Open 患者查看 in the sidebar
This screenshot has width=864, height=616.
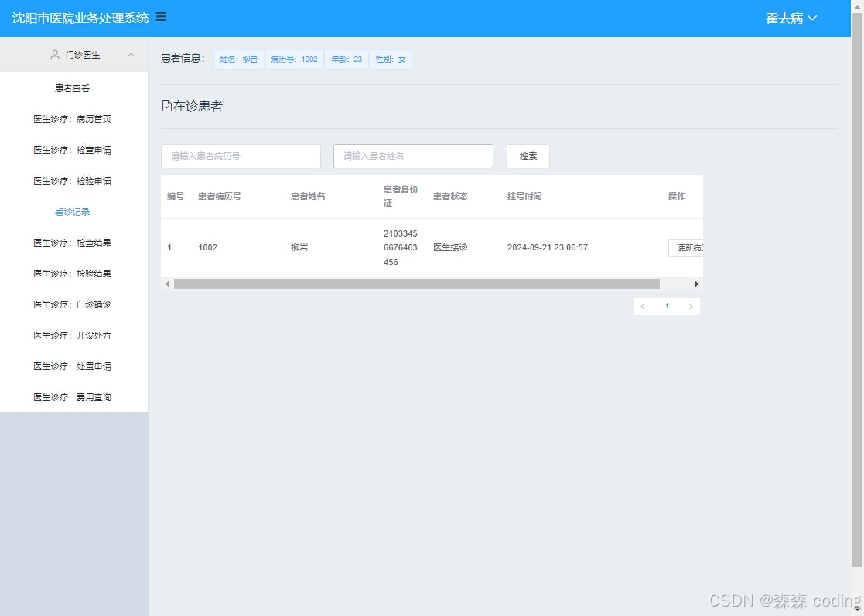[72, 88]
